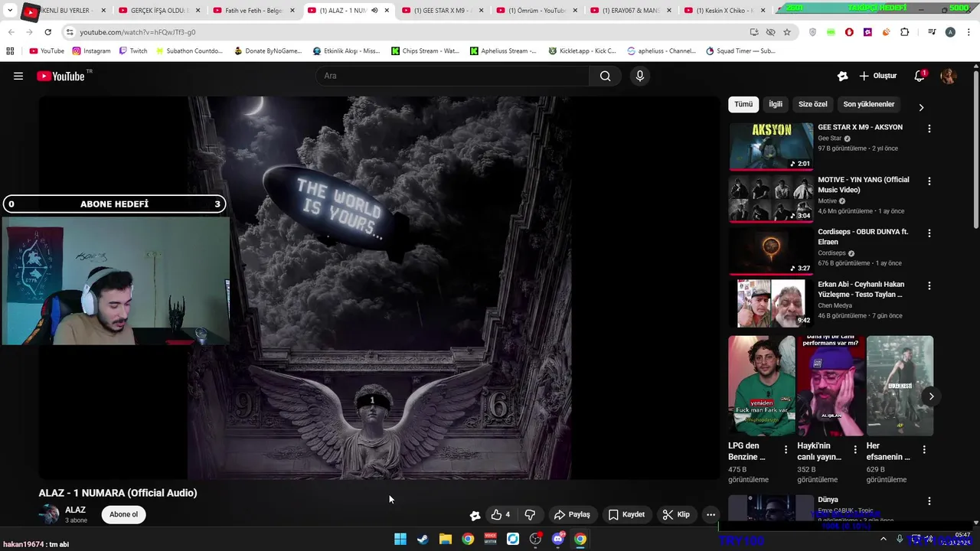The image size is (980, 551).
Task: Open options for GEE STAR X M9 video
Action: tap(929, 129)
